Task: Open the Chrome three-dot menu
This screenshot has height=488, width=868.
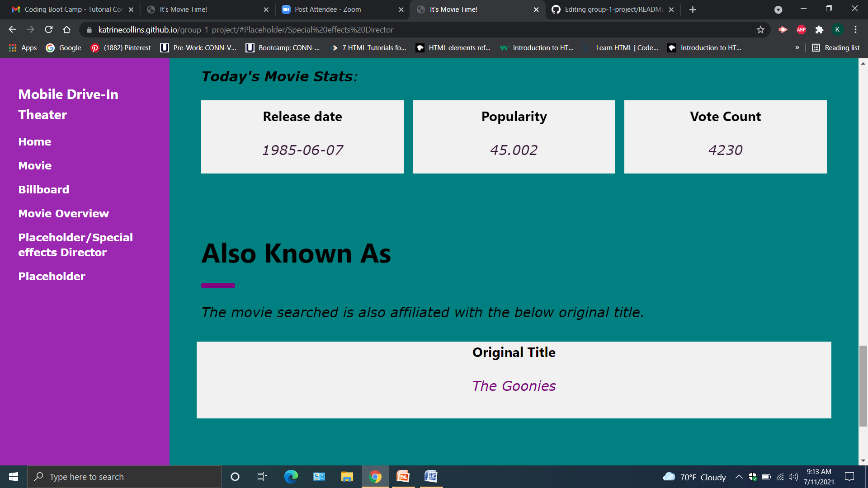Action: tap(855, 30)
